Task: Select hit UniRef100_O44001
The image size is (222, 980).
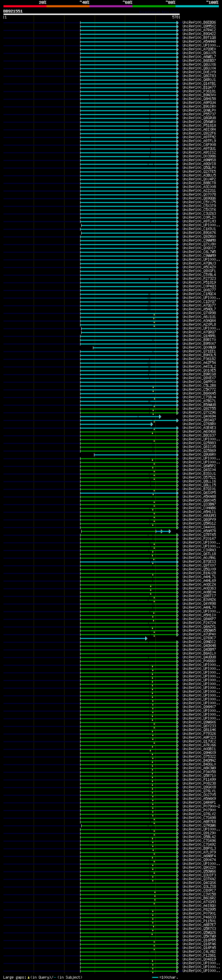Action: point(199,527)
